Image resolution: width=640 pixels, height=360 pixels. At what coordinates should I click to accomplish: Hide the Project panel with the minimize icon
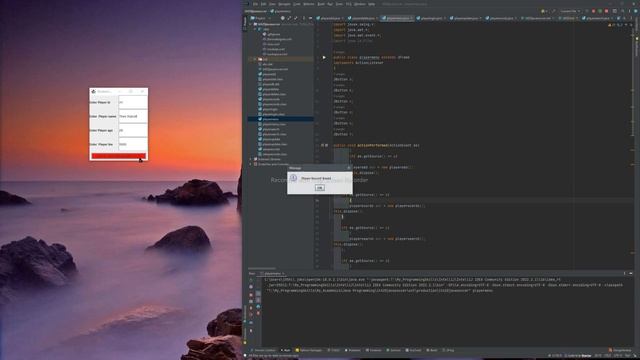[310, 18]
